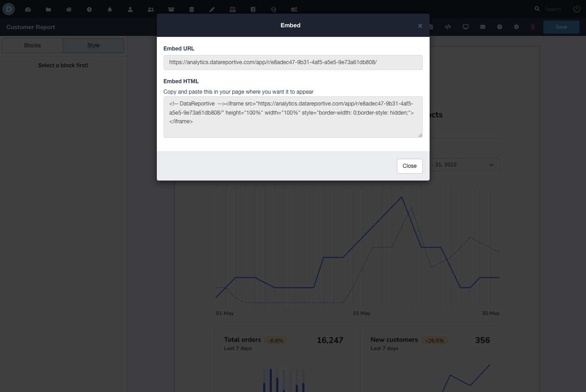
Task: Click the 'Select a block first!' message
Action: 63,65
